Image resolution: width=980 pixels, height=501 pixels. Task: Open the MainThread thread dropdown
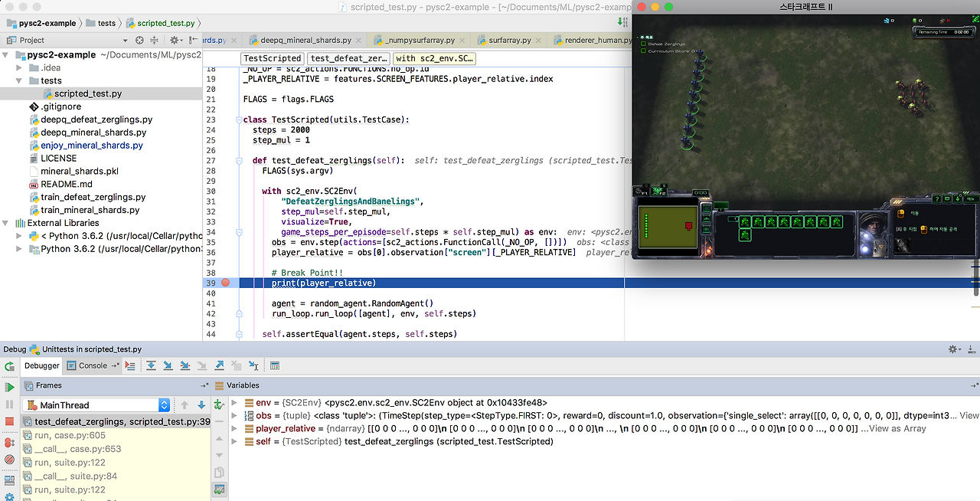[96, 405]
